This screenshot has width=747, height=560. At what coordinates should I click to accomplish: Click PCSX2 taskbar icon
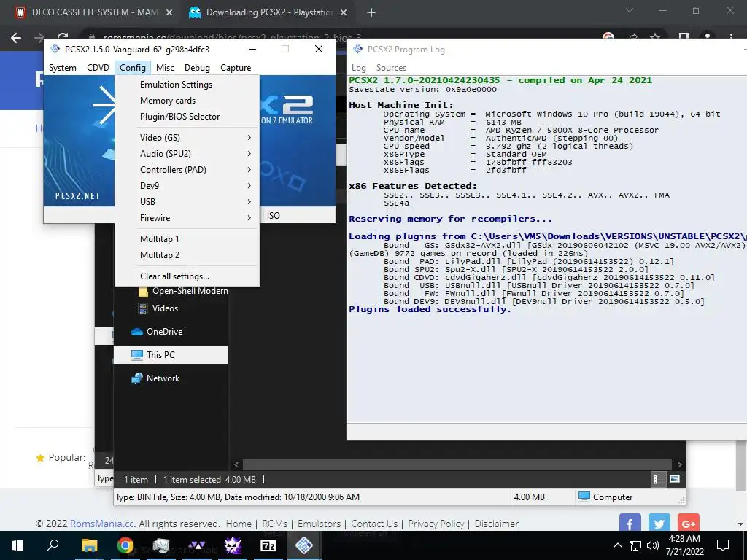point(304,545)
